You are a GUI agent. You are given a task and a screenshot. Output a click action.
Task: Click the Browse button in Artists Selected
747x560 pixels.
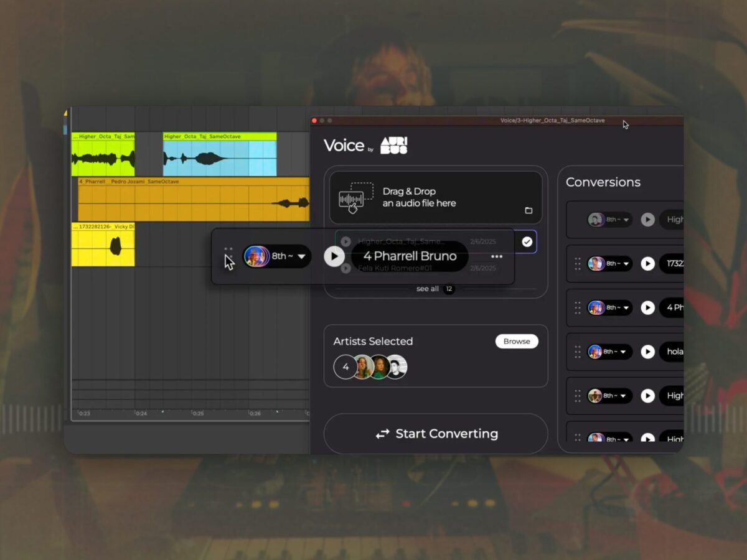tap(517, 341)
